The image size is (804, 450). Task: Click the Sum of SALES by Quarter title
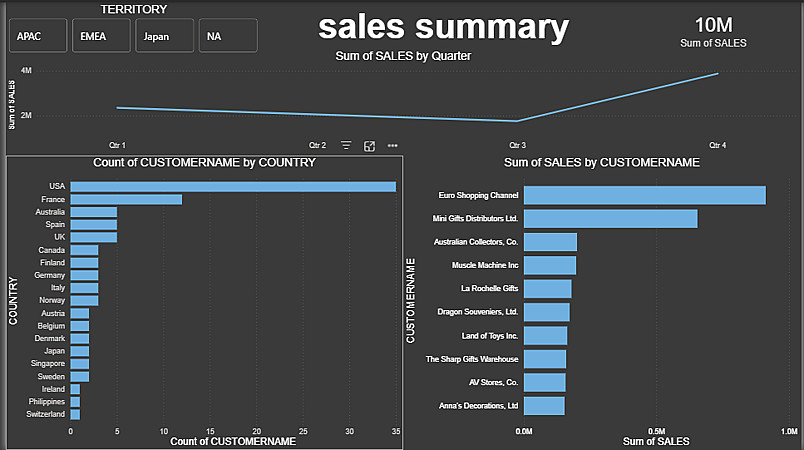point(403,56)
